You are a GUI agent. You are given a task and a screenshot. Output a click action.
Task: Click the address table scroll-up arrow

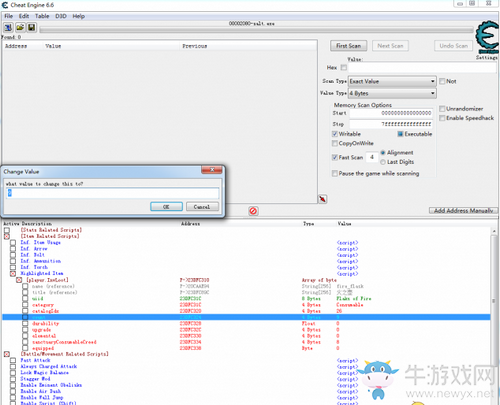(494, 231)
